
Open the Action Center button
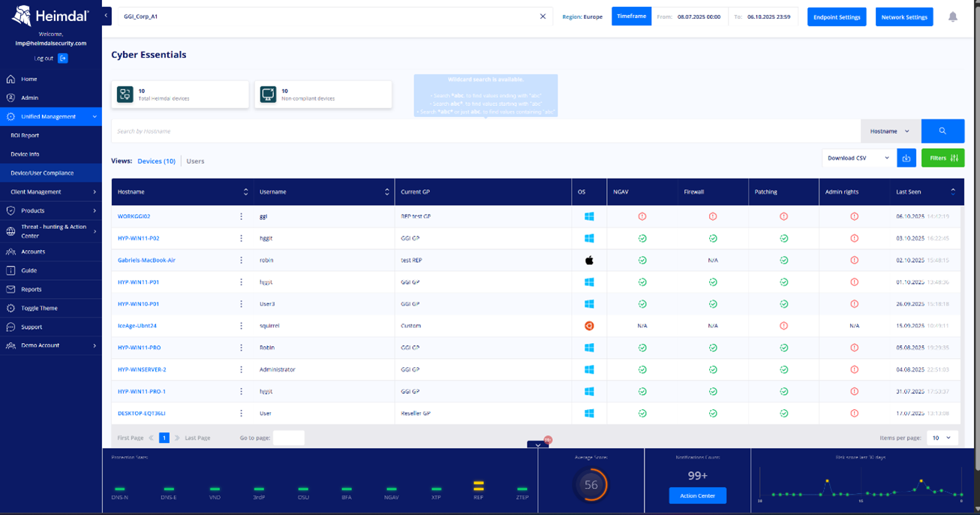[x=697, y=495]
